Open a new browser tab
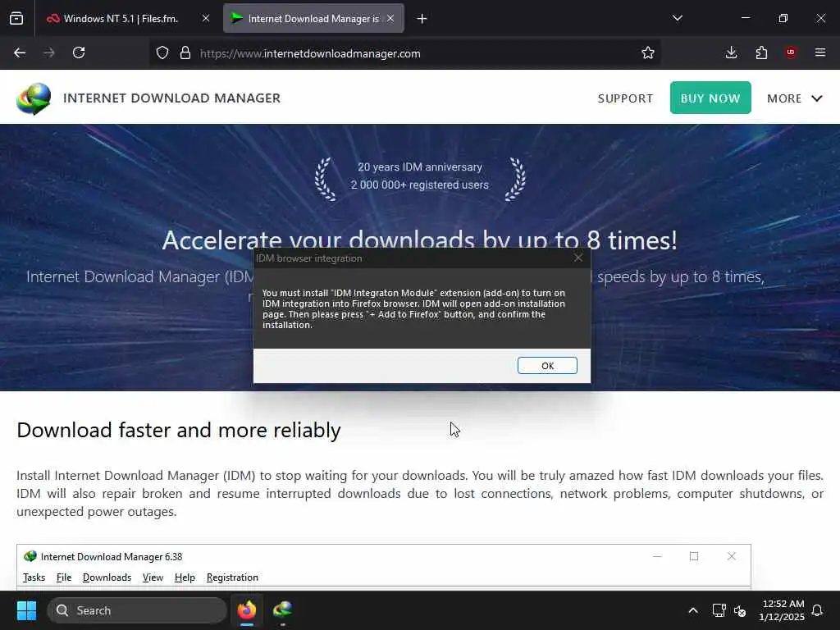Viewport: 840px width, 630px height. (422, 19)
